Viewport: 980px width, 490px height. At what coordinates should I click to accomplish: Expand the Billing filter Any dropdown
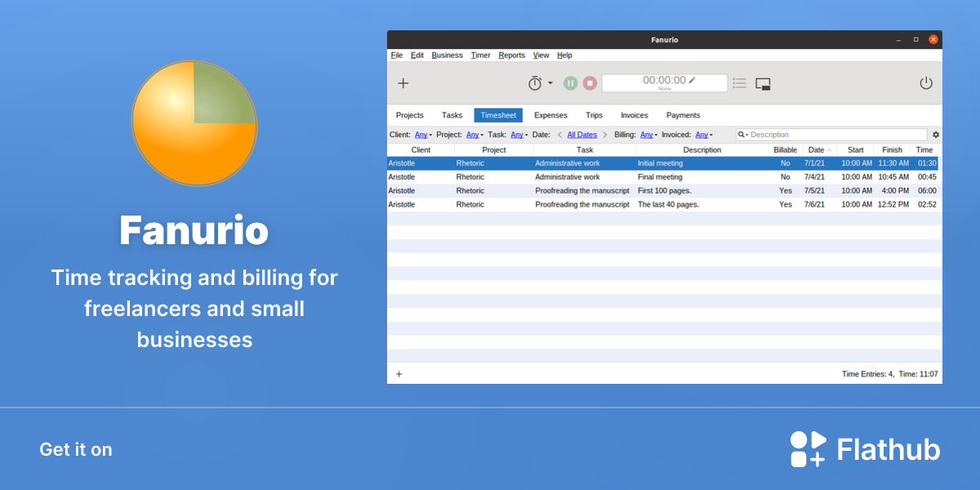(x=648, y=135)
